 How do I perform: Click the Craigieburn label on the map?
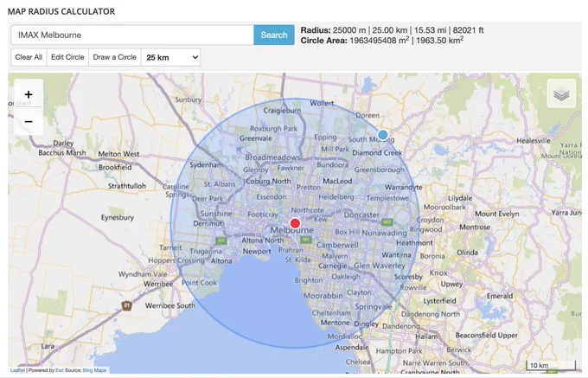(x=282, y=110)
